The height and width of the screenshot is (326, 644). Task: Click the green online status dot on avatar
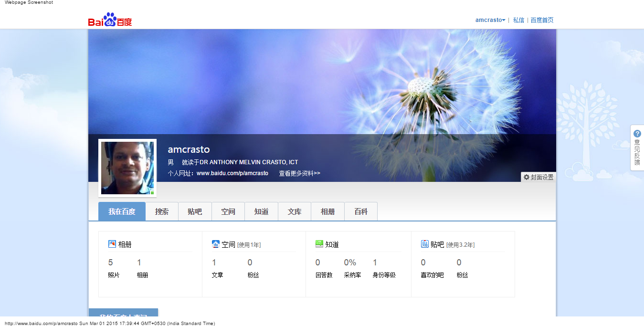(152, 193)
